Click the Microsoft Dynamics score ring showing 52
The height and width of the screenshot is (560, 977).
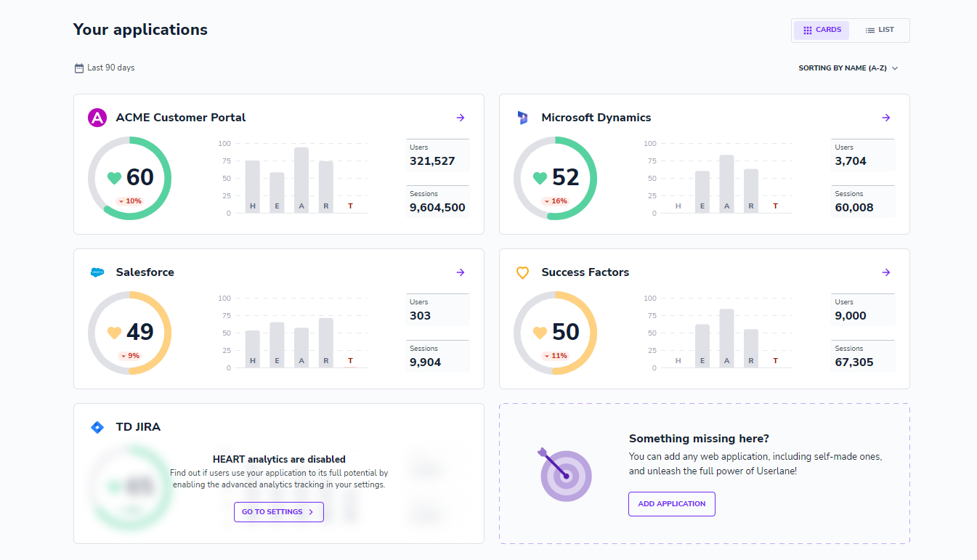[556, 178]
